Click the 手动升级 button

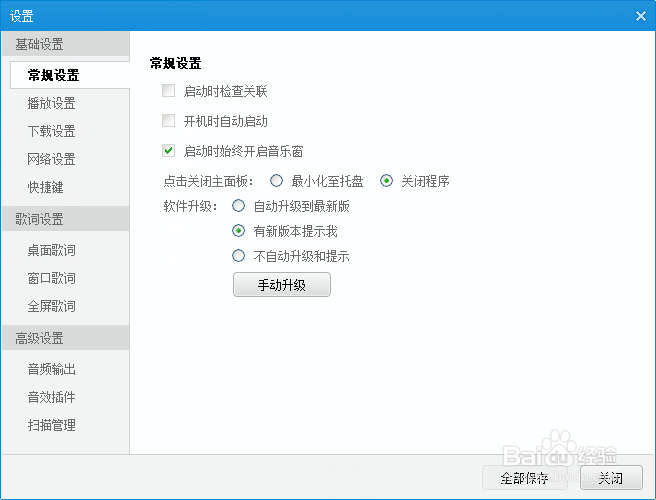click(282, 285)
